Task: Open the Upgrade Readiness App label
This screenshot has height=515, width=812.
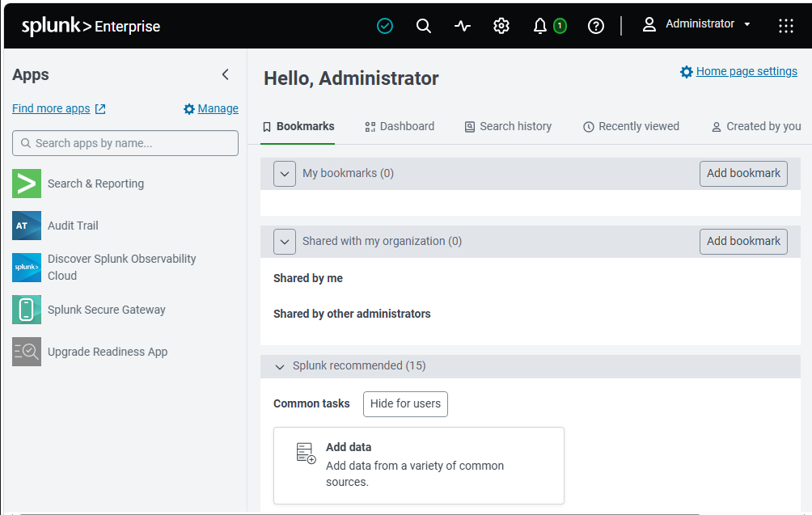Action: 108,352
